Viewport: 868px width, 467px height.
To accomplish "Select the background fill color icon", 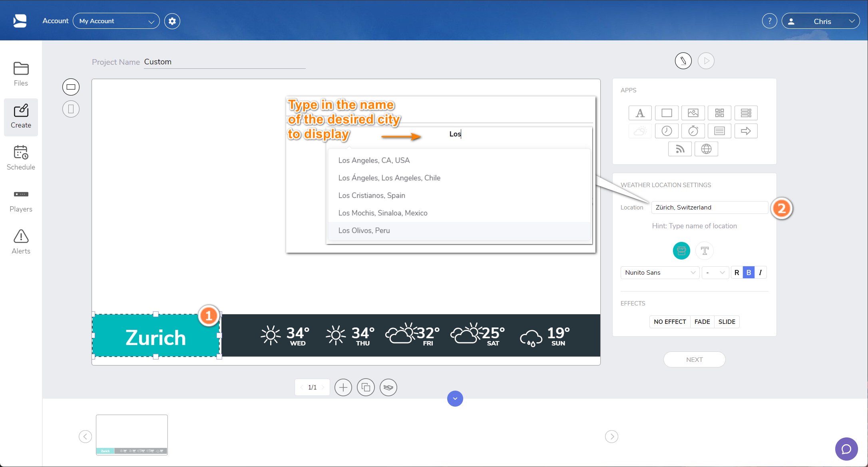I will coord(681,251).
